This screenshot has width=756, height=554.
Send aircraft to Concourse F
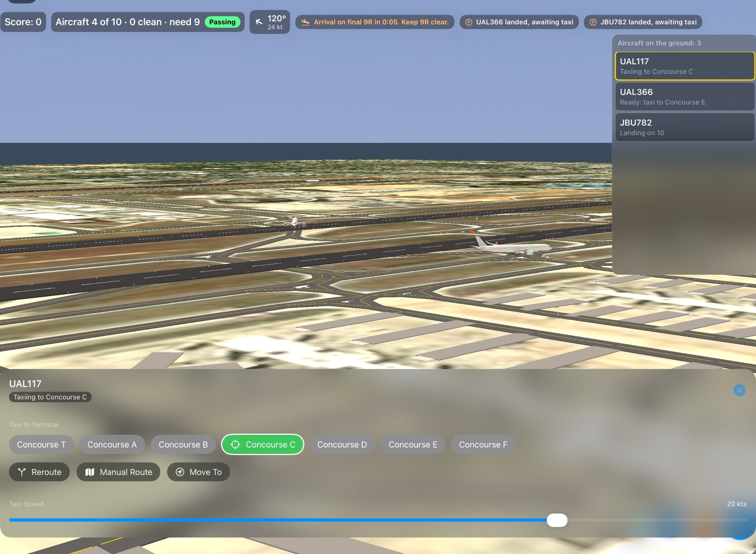point(483,445)
